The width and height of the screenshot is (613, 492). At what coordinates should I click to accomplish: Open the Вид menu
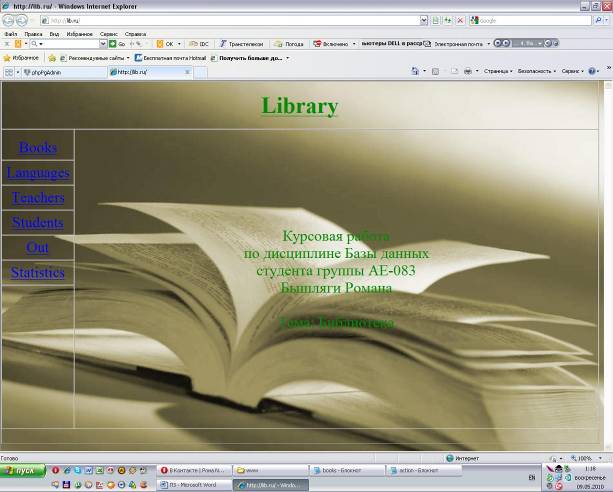pos(54,33)
